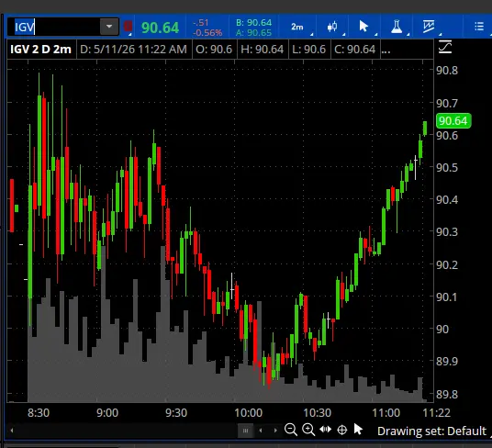Image resolution: width=492 pixels, height=448 pixels.
Task: Click the 90.8 price axis label
Action: click(447, 71)
